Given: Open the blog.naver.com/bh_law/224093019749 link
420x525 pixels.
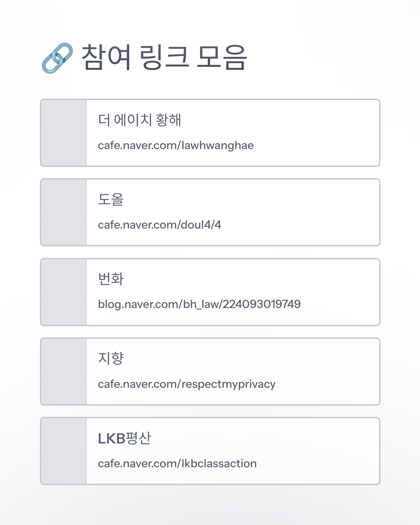Looking at the screenshot, I should pos(199,304).
